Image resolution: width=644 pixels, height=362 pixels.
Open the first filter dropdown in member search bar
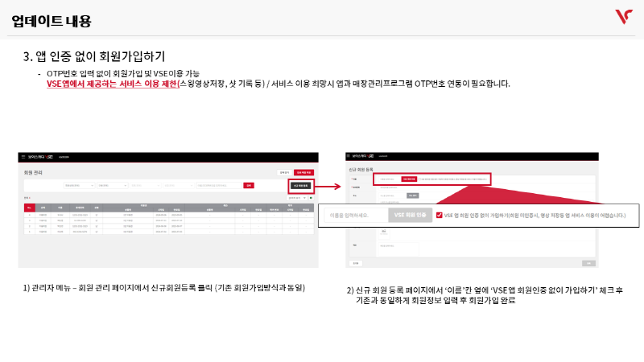pos(79,186)
